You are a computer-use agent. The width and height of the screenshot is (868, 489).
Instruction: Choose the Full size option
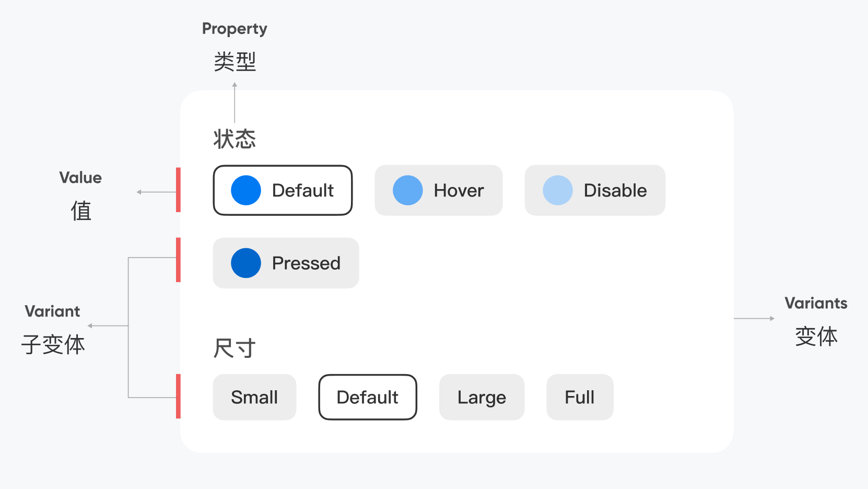580,397
